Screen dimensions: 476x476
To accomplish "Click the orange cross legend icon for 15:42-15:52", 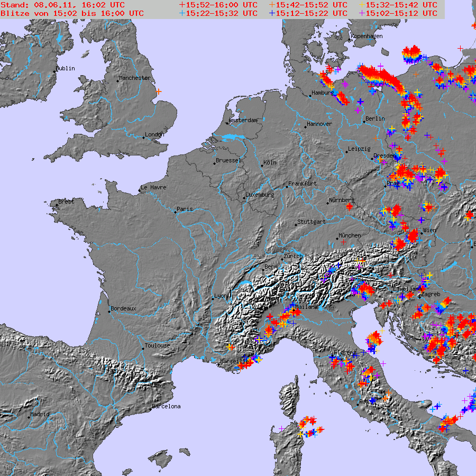I will pos(272,5).
